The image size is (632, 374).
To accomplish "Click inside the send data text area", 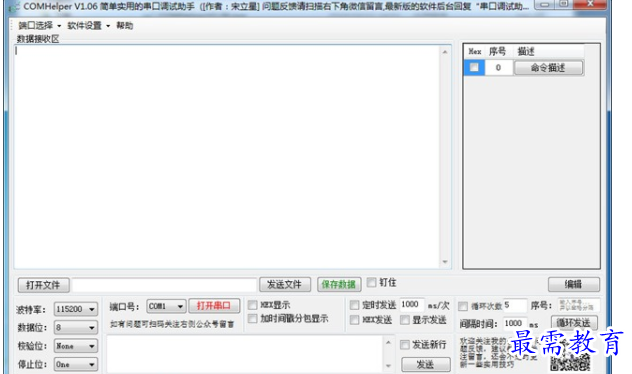I will click(x=244, y=355).
